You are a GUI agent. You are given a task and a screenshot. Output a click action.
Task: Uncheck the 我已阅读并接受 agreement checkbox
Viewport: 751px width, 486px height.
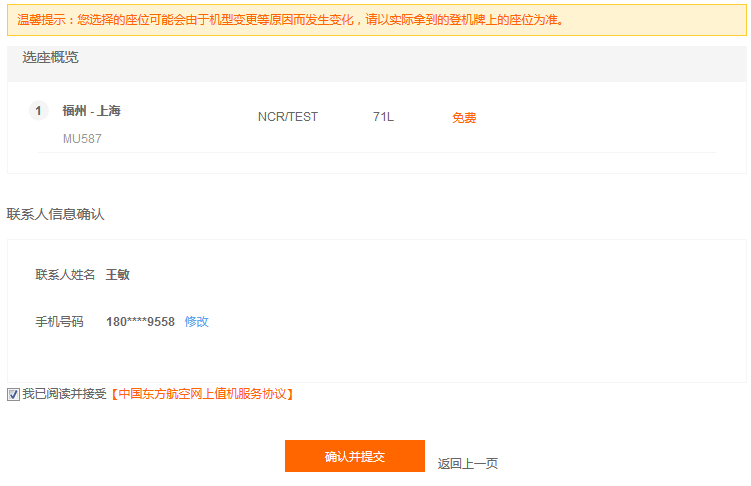point(13,394)
